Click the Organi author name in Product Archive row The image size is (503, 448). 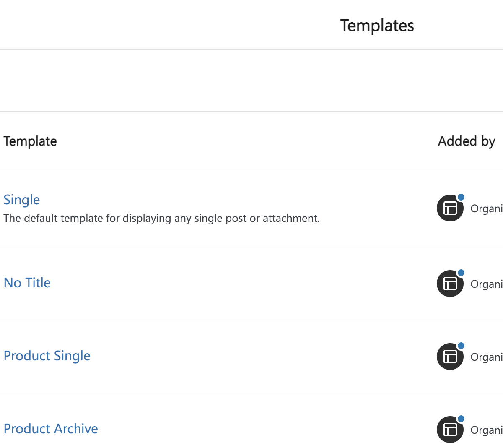487,430
